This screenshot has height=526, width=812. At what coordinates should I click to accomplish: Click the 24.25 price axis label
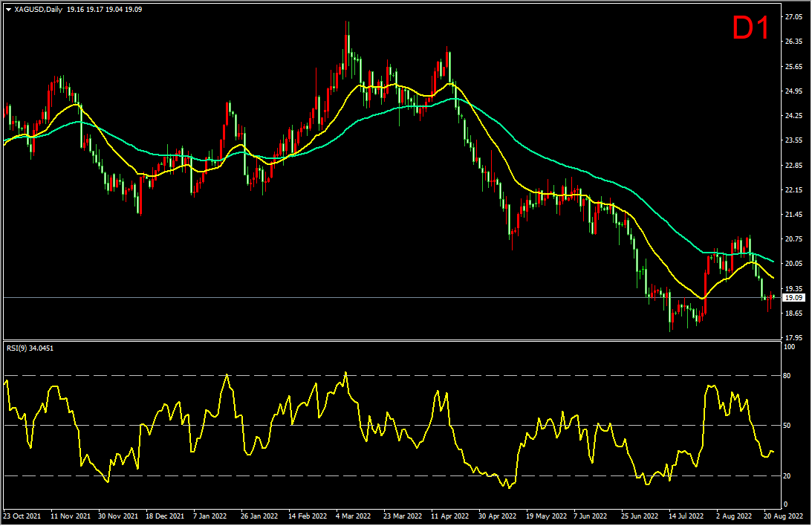(793, 115)
